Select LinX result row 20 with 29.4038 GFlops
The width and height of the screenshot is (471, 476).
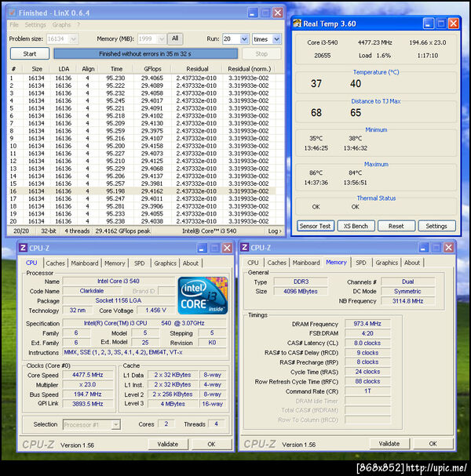[141, 221]
